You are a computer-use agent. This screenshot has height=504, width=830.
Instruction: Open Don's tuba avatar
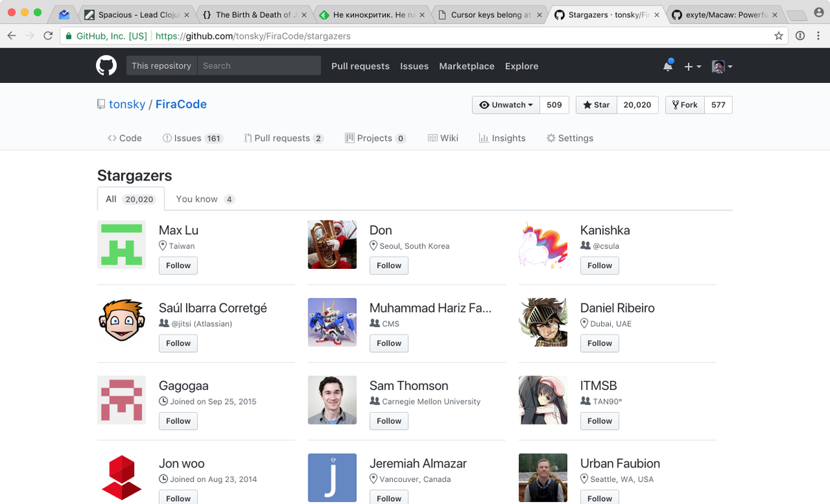click(332, 245)
